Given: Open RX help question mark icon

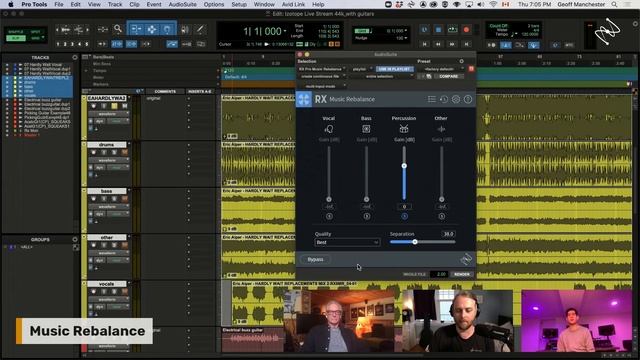Looking at the screenshot, I should pyautogui.click(x=468, y=99).
